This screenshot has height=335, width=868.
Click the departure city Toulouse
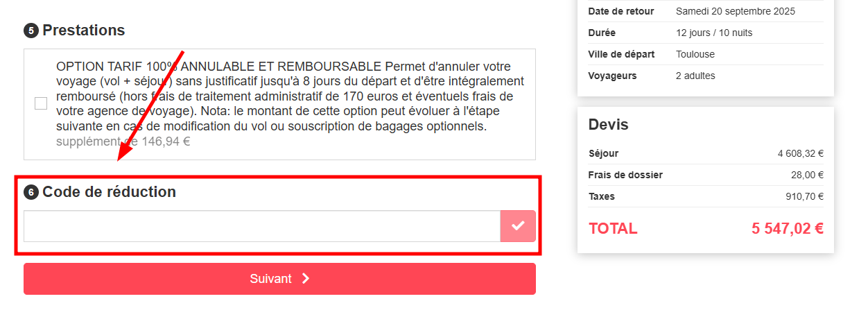point(695,54)
